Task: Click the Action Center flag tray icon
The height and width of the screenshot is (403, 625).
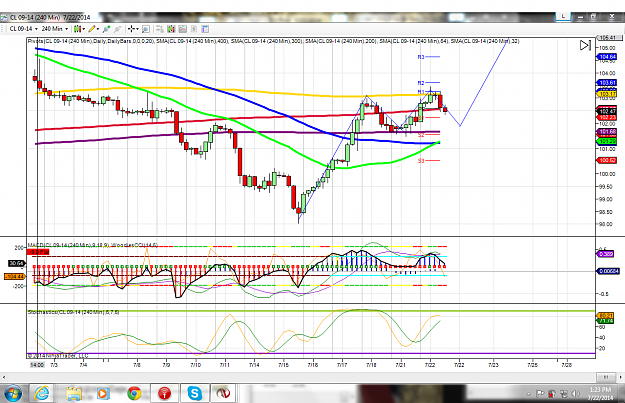Action: [540, 394]
